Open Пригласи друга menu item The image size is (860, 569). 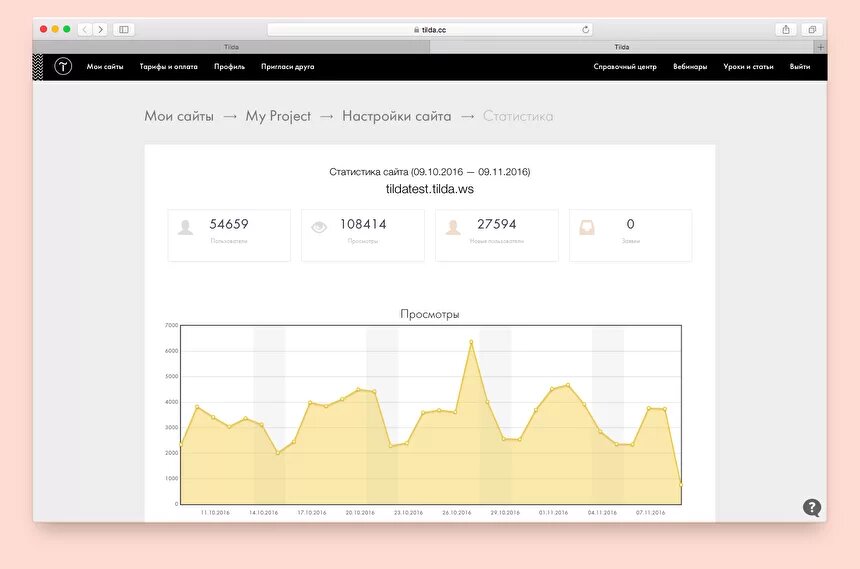pyautogui.click(x=287, y=66)
